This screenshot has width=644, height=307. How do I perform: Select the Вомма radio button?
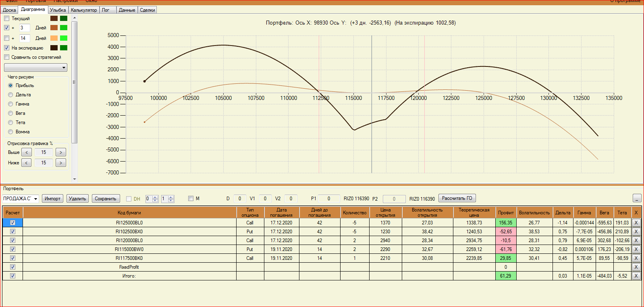10,132
